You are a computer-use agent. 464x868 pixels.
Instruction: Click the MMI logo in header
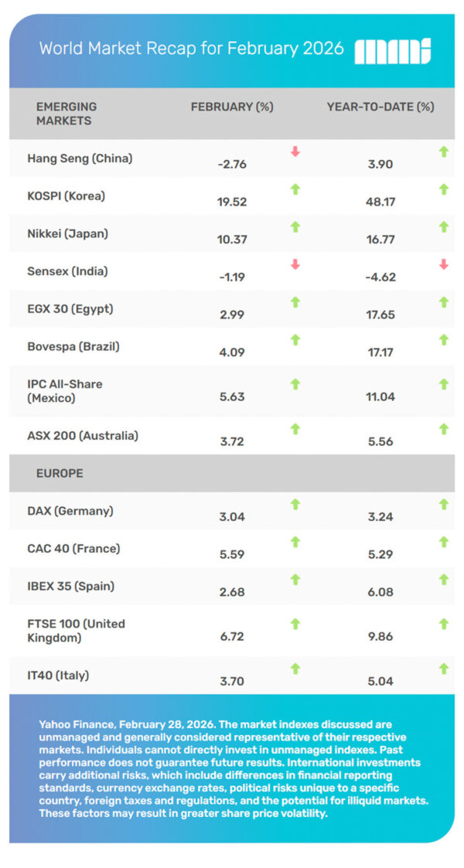tap(392, 50)
